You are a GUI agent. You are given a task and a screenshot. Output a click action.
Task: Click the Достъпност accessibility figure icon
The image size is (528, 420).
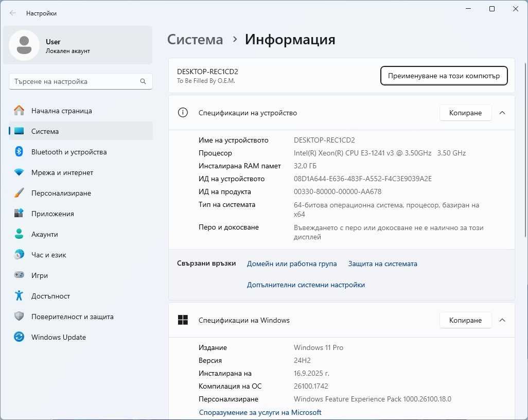[19, 295]
